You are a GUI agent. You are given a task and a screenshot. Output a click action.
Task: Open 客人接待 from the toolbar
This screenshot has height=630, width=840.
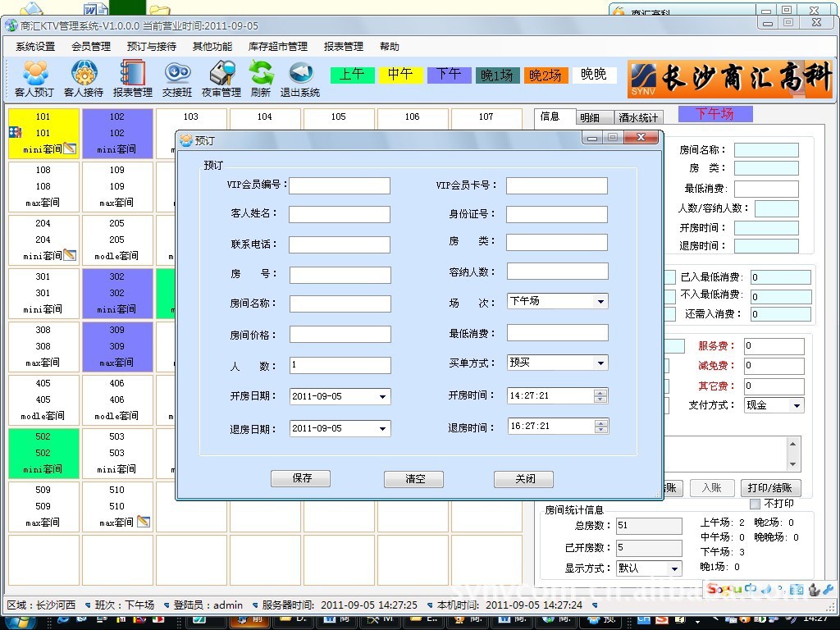click(84, 80)
